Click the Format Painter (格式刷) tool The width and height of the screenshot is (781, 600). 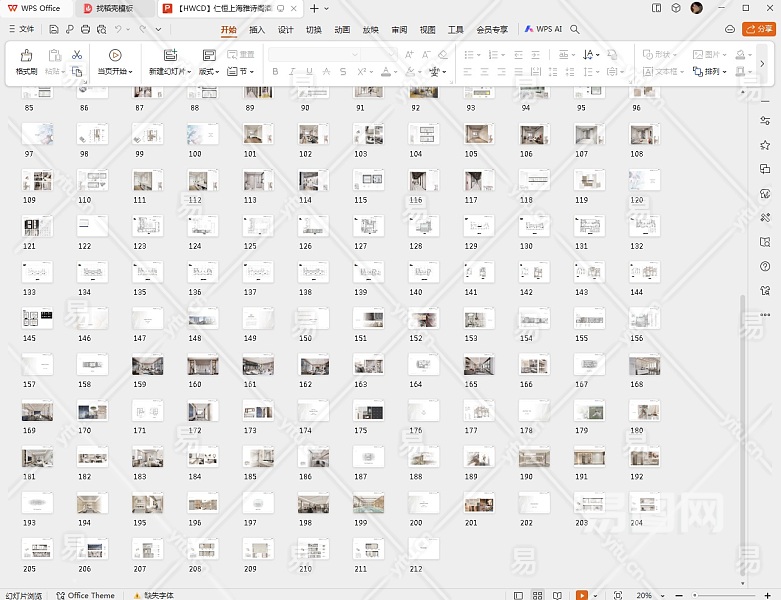coord(26,61)
